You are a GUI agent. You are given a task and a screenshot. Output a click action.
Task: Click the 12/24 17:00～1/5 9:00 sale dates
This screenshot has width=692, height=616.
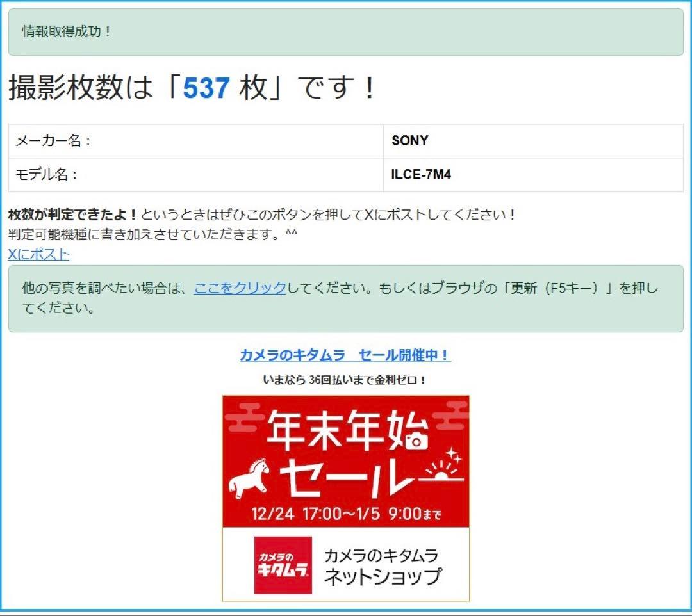346,514
